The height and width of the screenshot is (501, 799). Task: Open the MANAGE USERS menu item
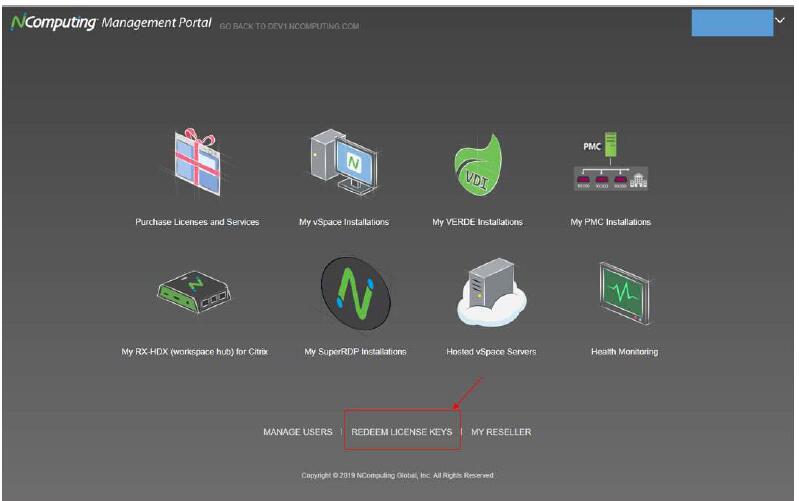point(297,432)
